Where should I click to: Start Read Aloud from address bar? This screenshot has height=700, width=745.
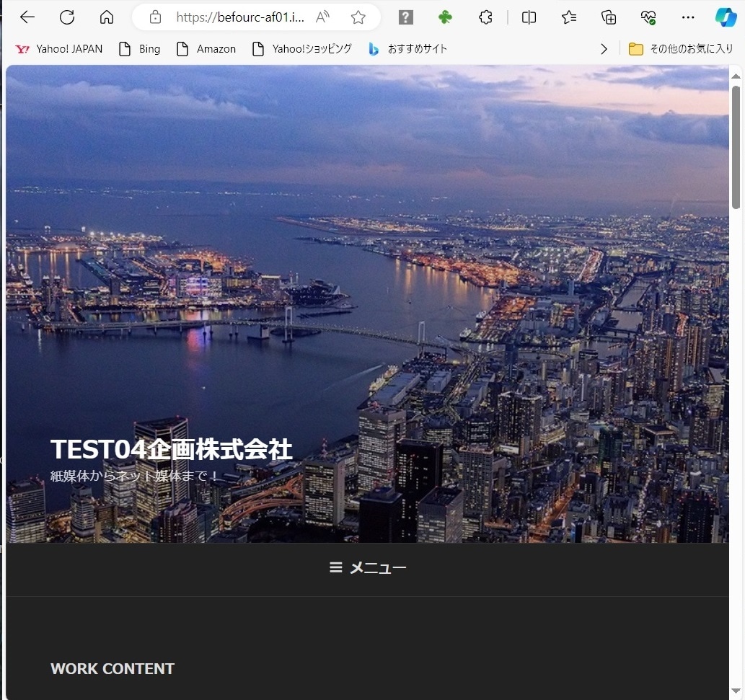tap(322, 17)
